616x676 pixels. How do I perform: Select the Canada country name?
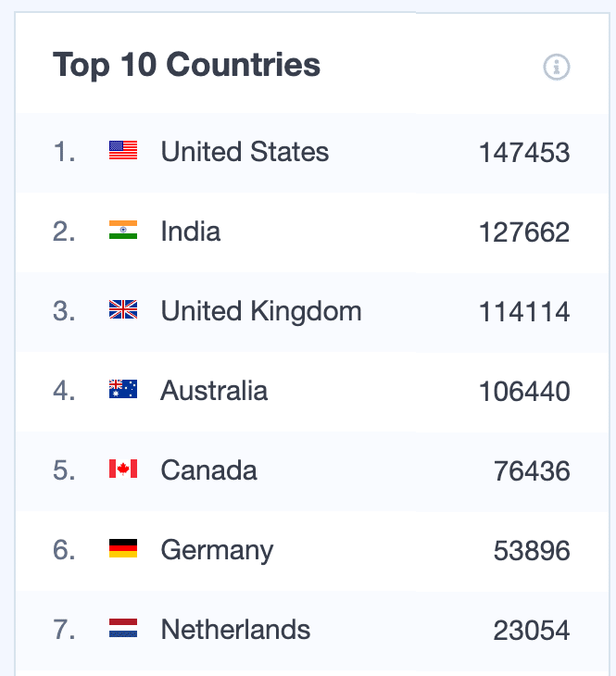(209, 470)
